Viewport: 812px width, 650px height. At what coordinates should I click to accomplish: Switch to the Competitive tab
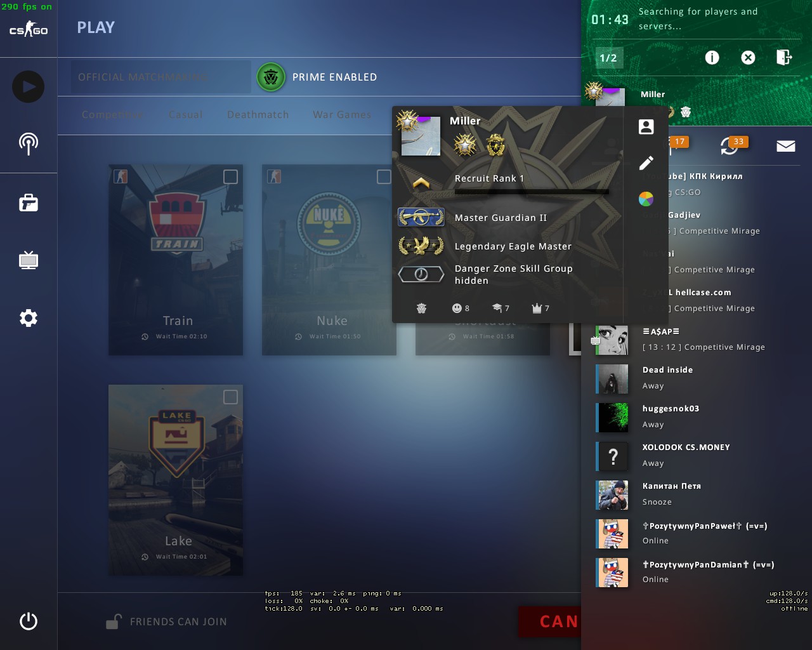(x=112, y=115)
